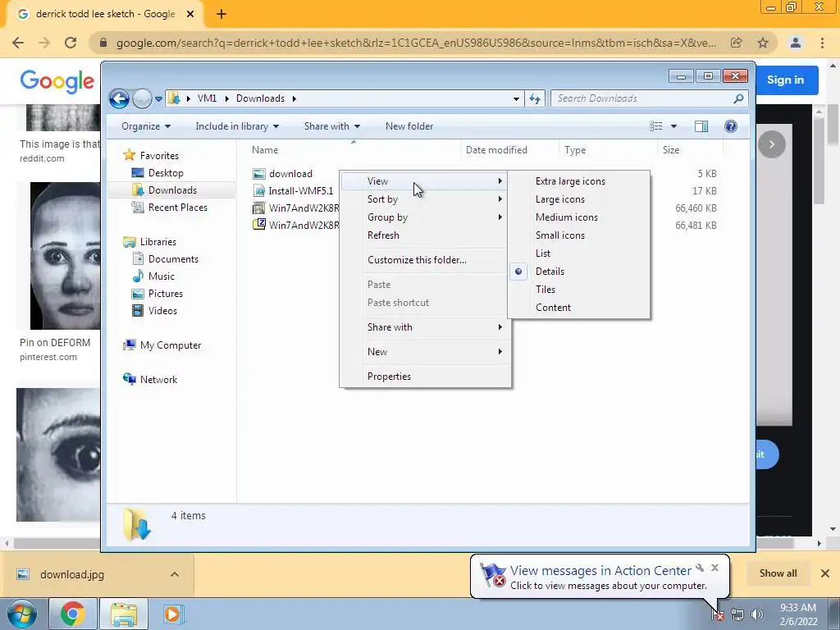Open Chrome from the taskbar
Screen dimensions: 840x630
(x=73, y=614)
